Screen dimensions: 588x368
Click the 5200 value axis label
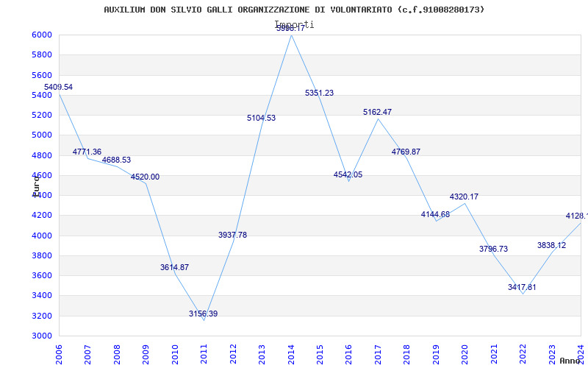[42, 115]
